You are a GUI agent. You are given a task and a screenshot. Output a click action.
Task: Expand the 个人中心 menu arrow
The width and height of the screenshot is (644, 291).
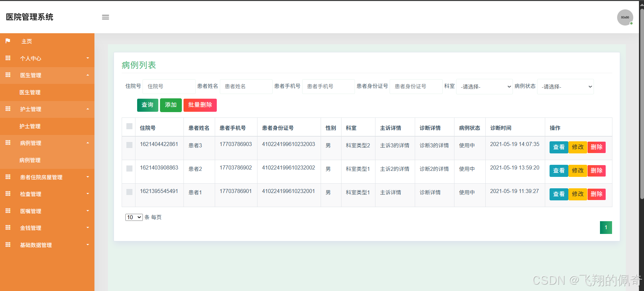(x=88, y=58)
